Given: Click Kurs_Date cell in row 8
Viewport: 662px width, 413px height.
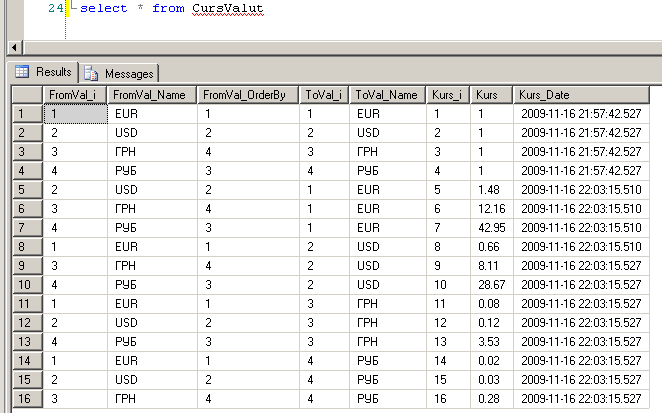Looking at the screenshot, I should click(581, 247).
